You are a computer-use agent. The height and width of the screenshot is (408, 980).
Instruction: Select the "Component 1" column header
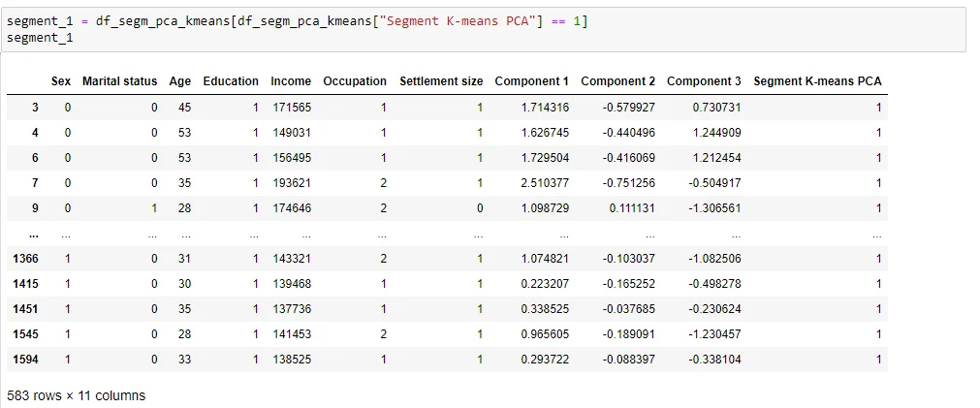click(531, 81)
